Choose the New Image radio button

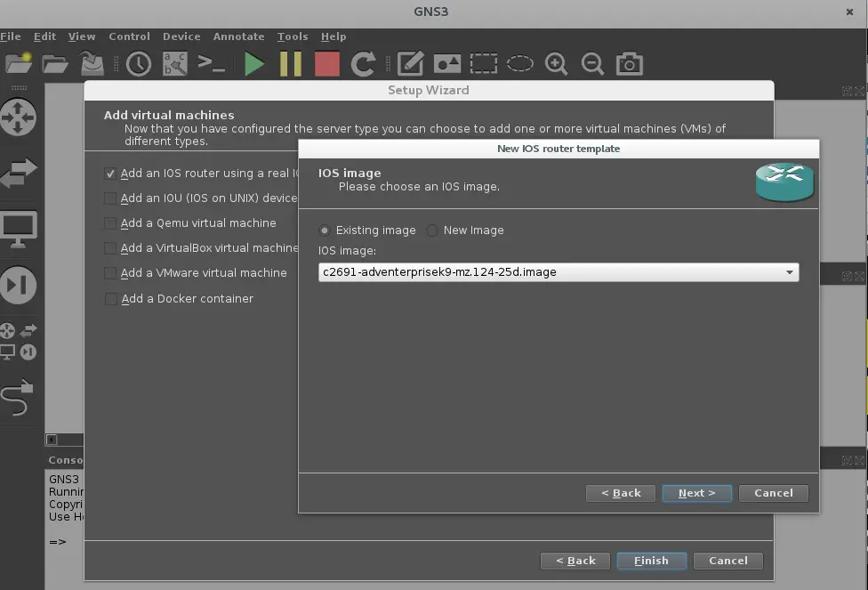[432, 230]
